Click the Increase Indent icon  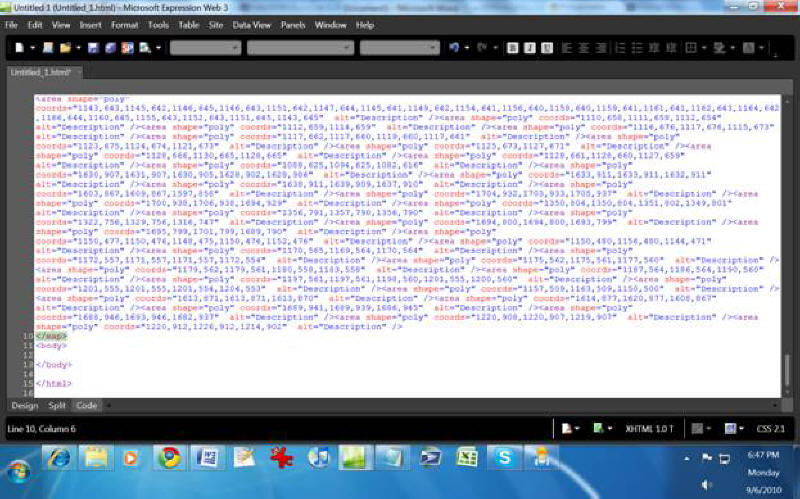pyautogui.click(x=671, y=47)
